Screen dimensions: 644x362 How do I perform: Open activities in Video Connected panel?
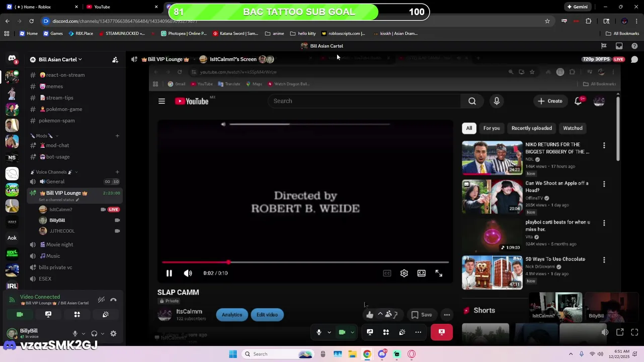point(77,314)
